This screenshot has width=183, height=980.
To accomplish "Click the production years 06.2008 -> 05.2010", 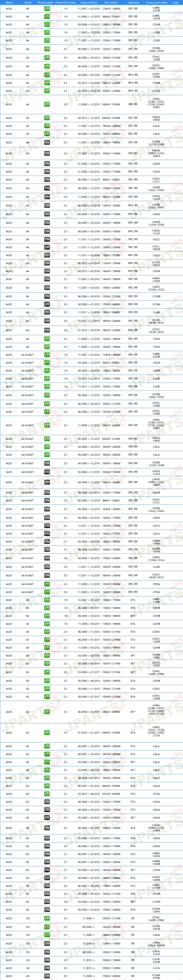I will click(x=89, y=296).
